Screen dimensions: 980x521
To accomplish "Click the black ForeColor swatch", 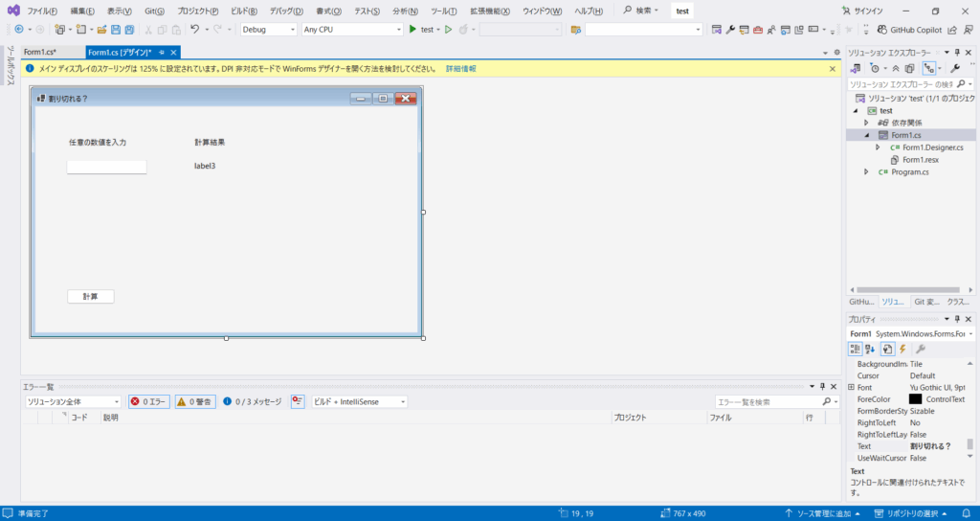I will (x=915, y=398).
